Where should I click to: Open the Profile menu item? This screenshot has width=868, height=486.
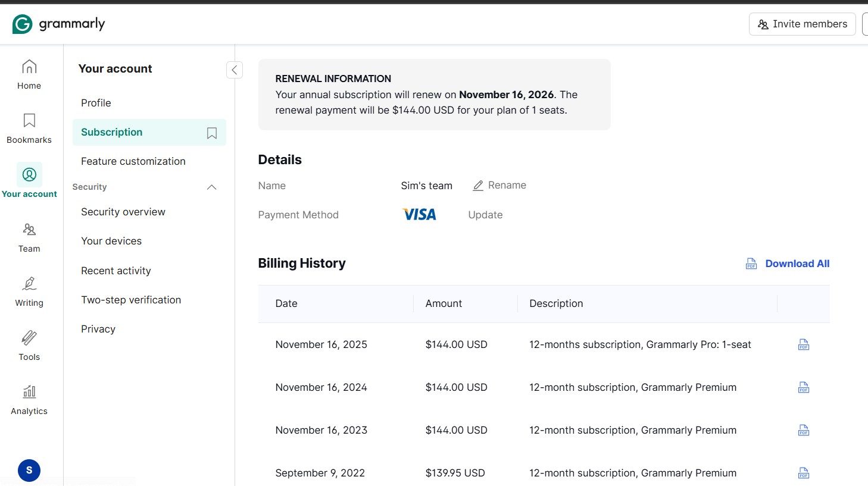tap(96, 103)
